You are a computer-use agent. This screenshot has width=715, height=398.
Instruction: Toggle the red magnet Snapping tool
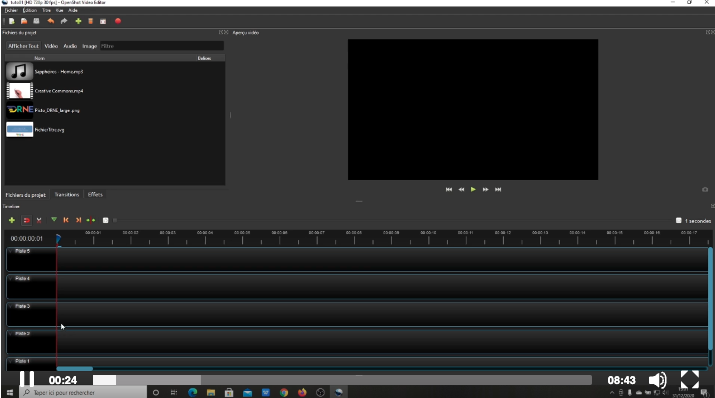(x=26, y=220)
